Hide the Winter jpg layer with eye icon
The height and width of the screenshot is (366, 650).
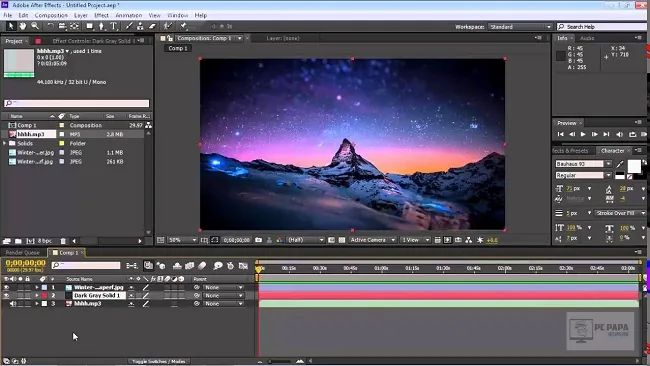tap(6, 287)
